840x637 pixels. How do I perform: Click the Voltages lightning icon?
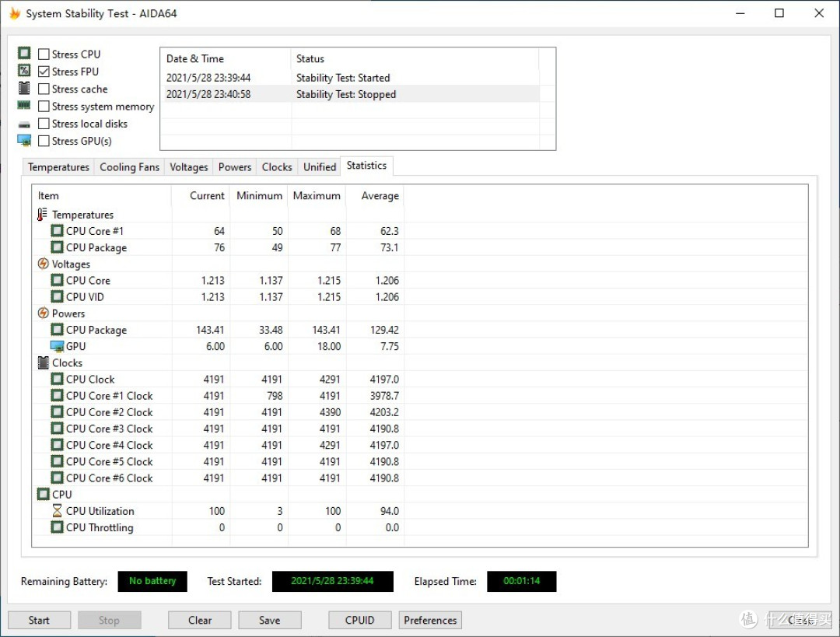(43, 264)
